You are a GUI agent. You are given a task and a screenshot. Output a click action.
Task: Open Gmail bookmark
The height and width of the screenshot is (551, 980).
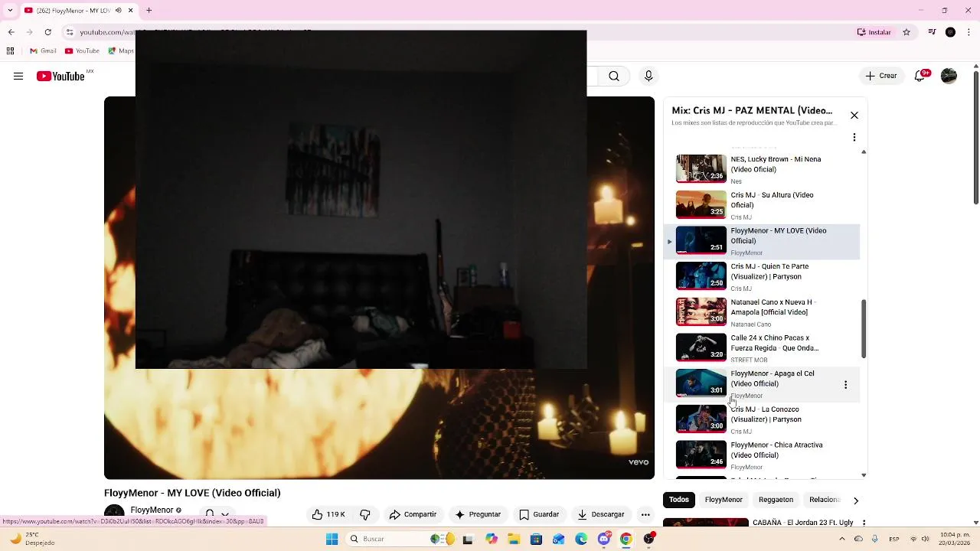43,51
